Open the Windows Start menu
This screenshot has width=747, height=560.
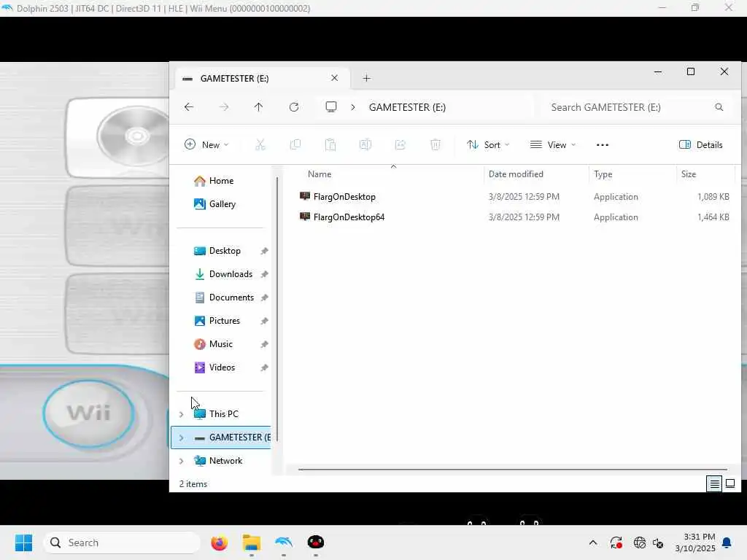click(23, 542)
